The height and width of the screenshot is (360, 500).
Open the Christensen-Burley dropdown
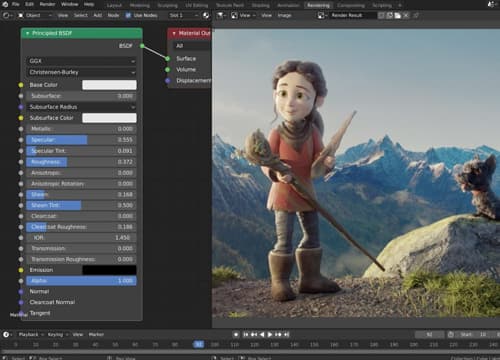coord(81,72)
